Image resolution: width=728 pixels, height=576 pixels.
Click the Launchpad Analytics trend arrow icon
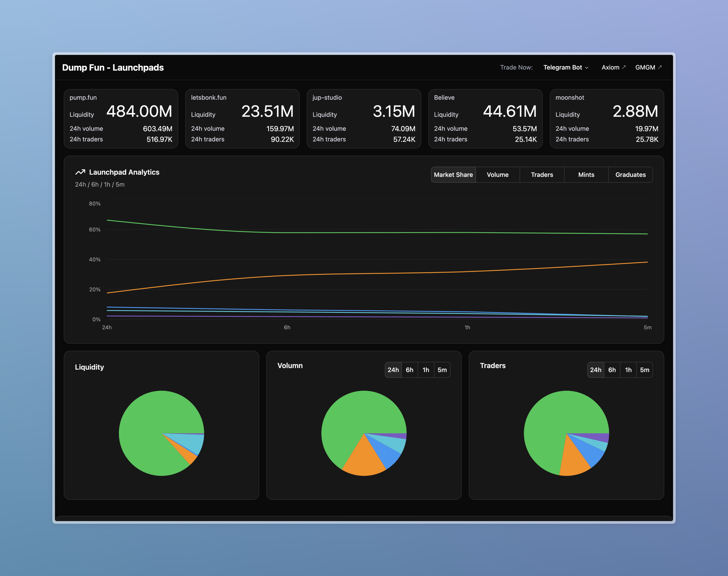click(80, 172)
